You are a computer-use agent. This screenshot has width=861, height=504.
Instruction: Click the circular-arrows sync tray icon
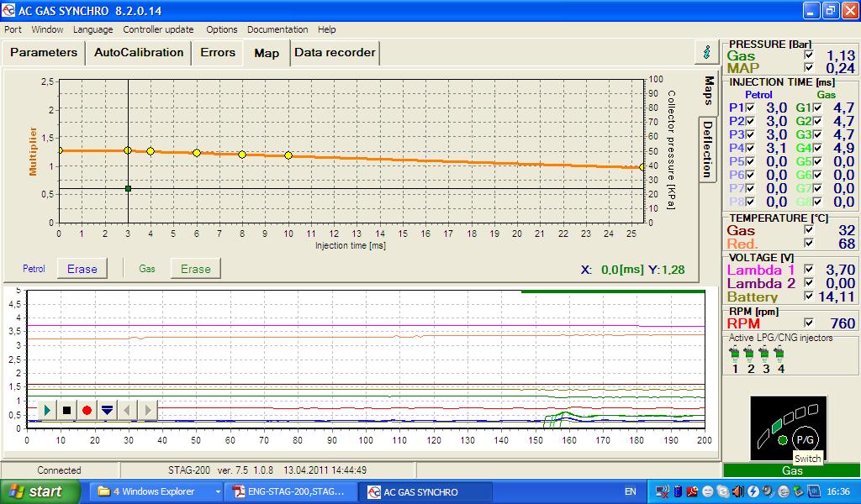[x=723, y=491]
